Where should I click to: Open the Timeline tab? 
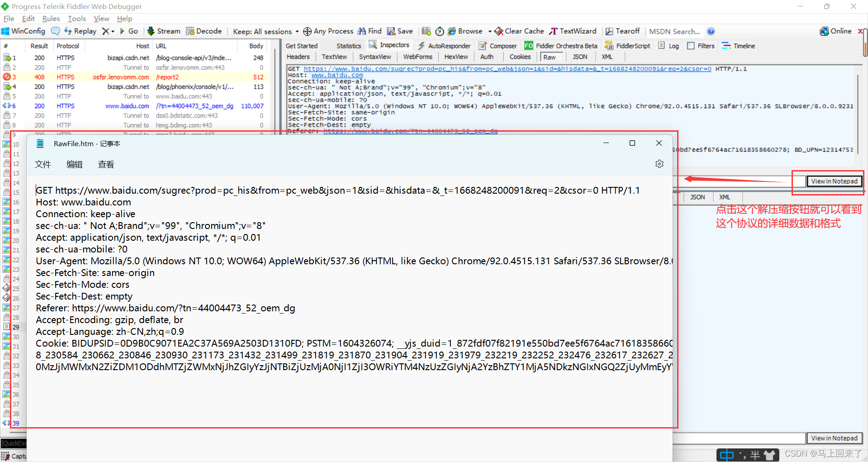[x=739, y=46]
